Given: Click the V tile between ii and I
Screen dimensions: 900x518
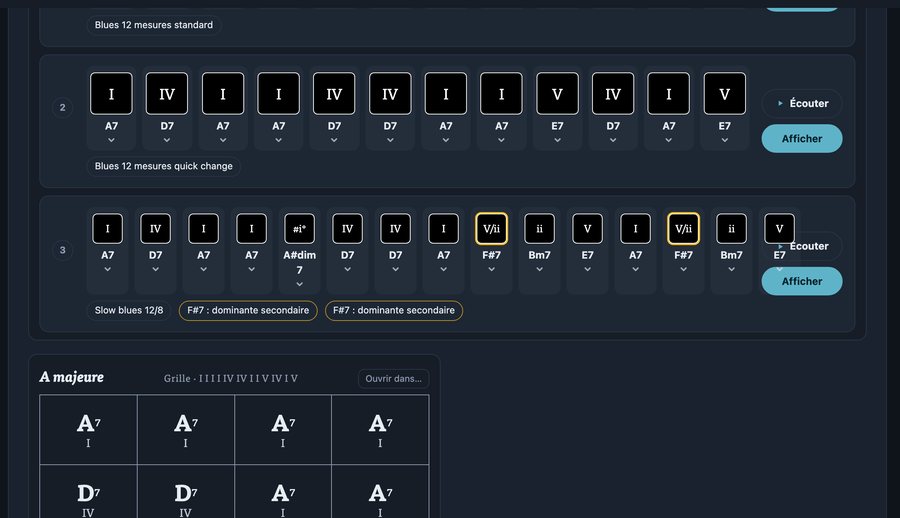Looking at the screenshot, I should pyautogui.click(x=587, y=229).
